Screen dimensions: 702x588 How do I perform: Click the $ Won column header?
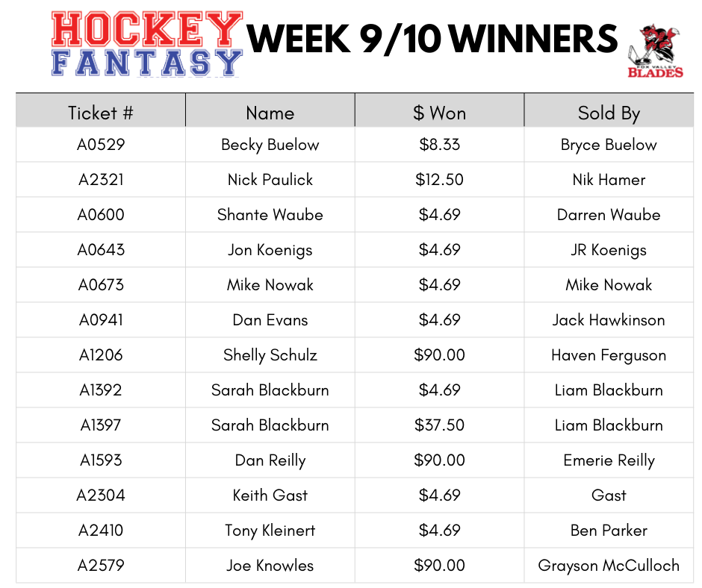click(439, 113)
